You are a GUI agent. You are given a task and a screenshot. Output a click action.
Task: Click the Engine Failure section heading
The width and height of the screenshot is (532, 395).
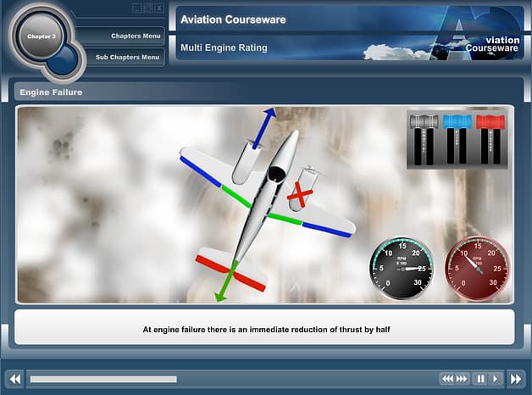(x=51, y=92)
